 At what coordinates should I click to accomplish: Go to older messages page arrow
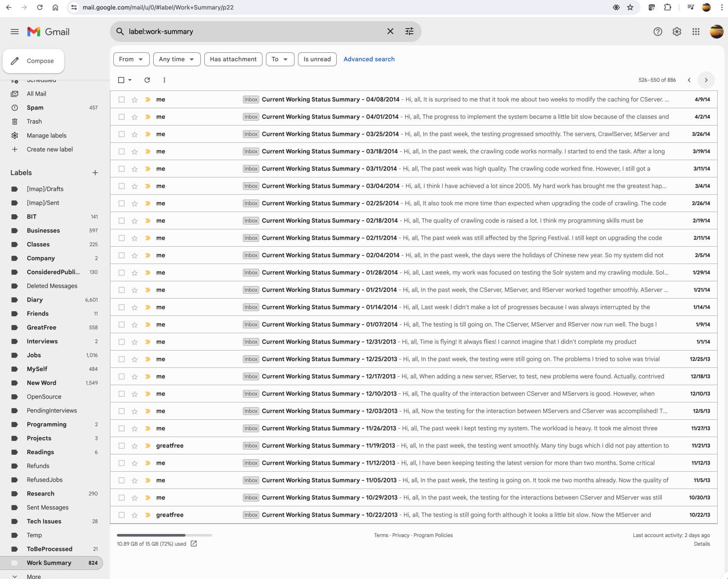(706, 80)
